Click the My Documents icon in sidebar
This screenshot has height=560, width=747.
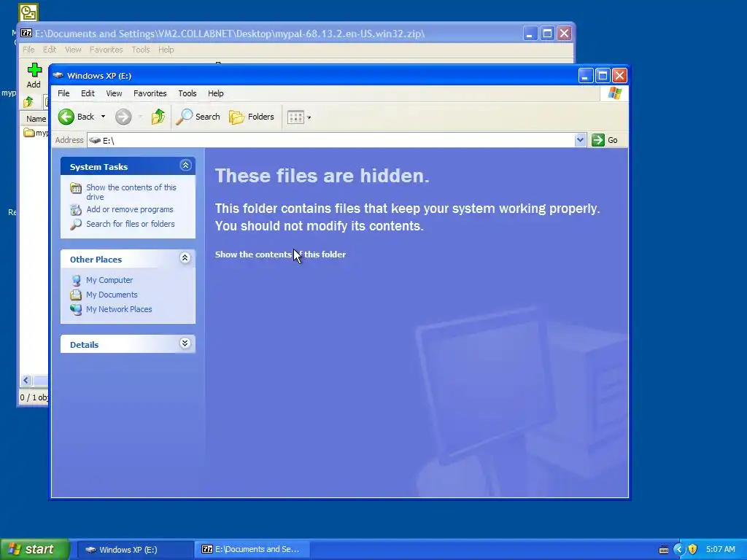pos(76,295)
